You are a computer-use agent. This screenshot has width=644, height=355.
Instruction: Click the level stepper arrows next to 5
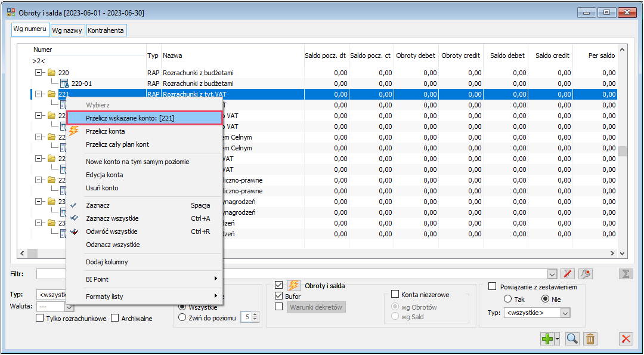[255, 317]
